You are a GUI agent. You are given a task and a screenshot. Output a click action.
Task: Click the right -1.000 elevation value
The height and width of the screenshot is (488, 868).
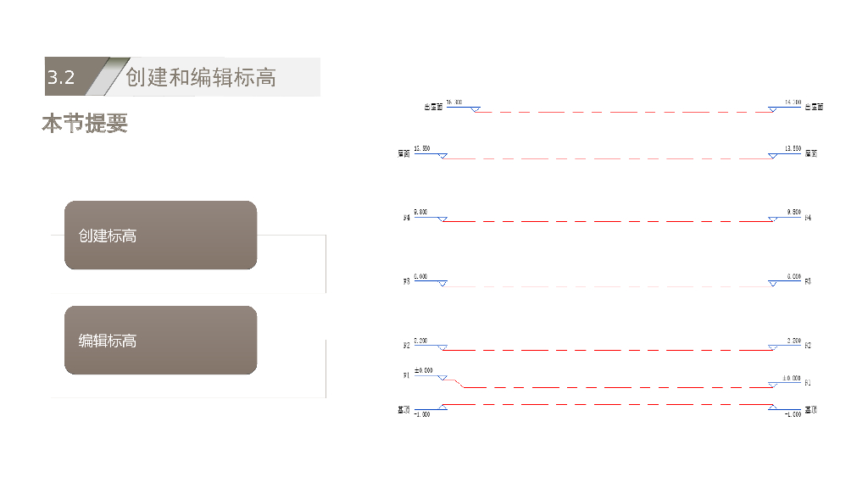click(x=792, y=414)
